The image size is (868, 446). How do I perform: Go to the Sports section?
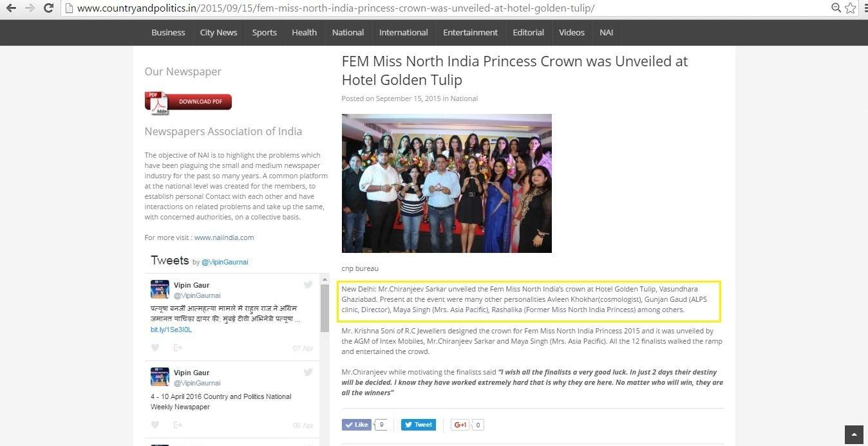point(264,32)
